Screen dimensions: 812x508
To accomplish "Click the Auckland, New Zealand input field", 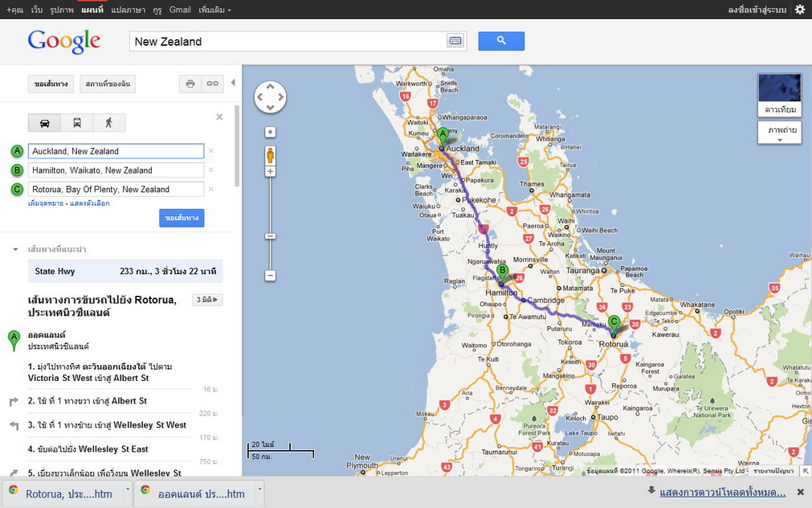I will point(116,151).
